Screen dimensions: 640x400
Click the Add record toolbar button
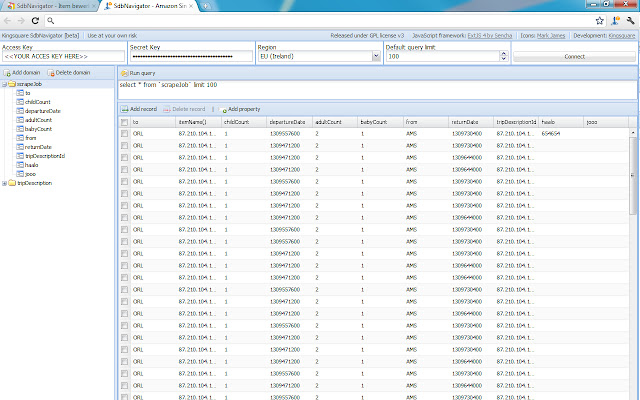click(x=138, y=108)
